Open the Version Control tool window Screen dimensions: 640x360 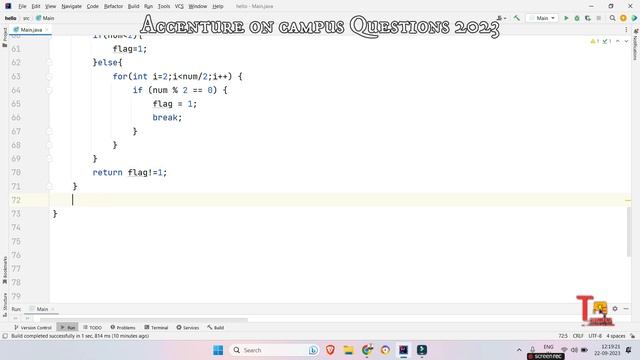tap(33, 327)
